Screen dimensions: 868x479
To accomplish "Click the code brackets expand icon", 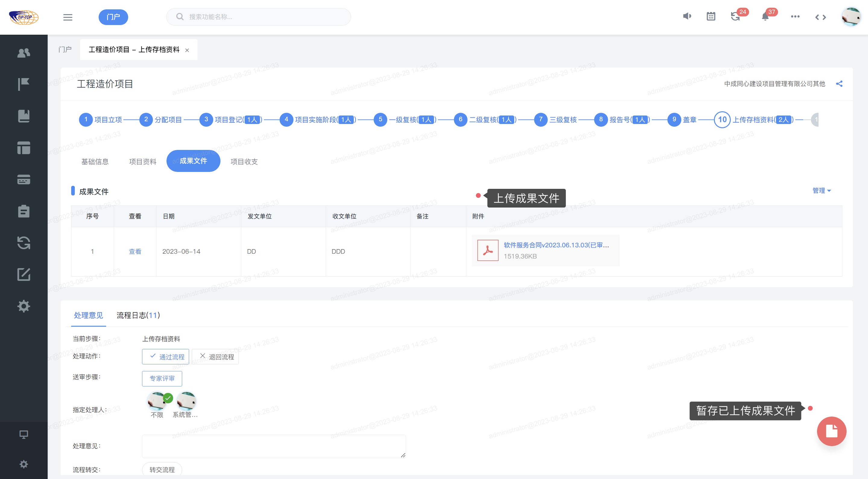I will [820, 17].
